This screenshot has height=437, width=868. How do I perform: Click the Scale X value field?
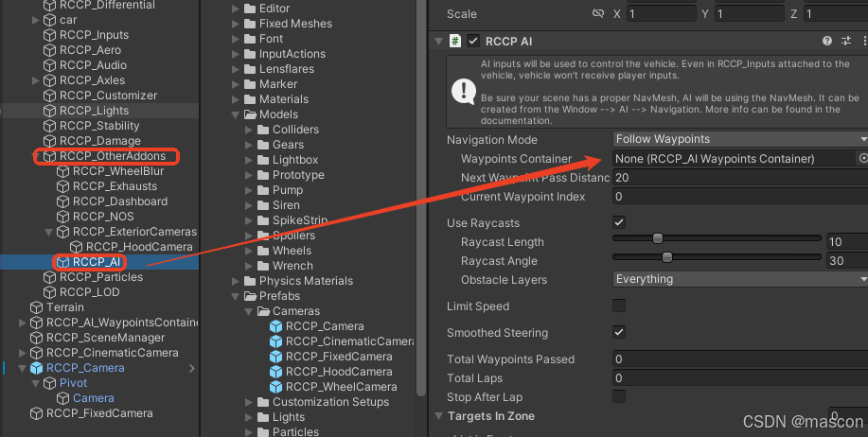point(661,13)
